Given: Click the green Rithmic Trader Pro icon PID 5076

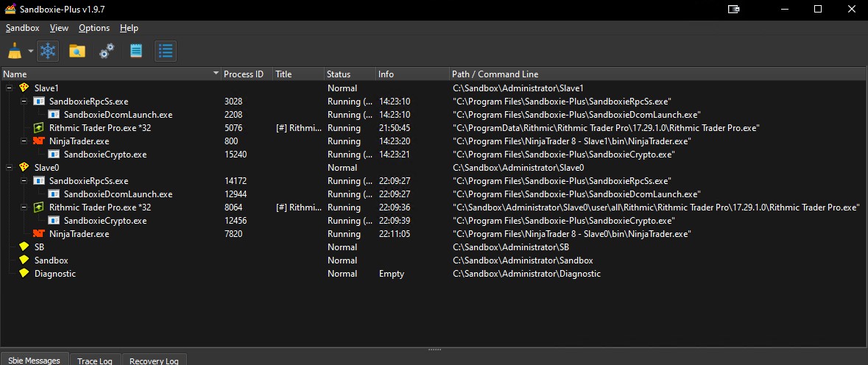Looking at the screenshot, I should click(39, 128).
